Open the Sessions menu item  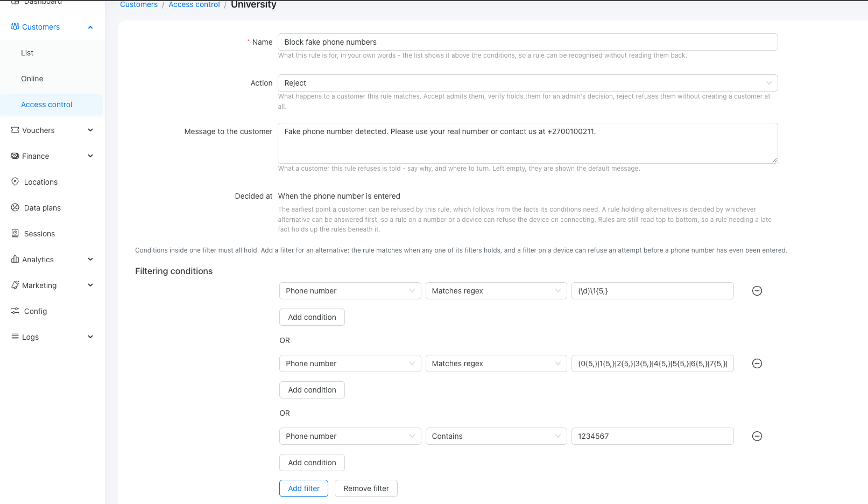pyautogui.click(x=52, y=234)
